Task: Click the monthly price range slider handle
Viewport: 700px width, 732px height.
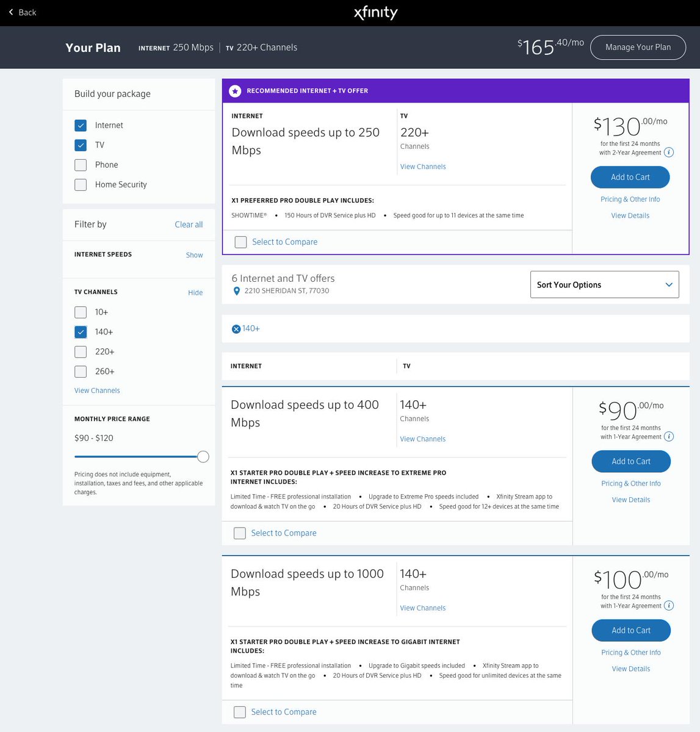Action: click(203, 457)
